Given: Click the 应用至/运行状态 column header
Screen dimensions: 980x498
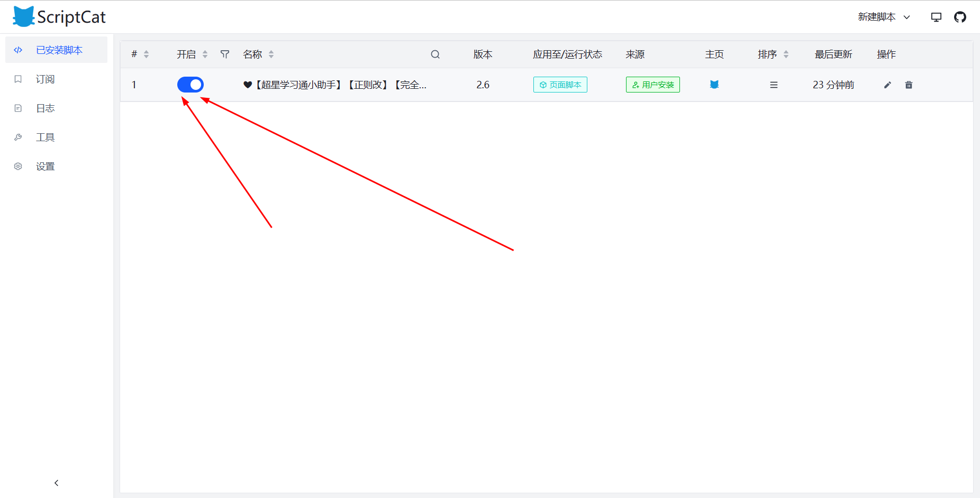Looking at the screenshot, I should (568, 54).
